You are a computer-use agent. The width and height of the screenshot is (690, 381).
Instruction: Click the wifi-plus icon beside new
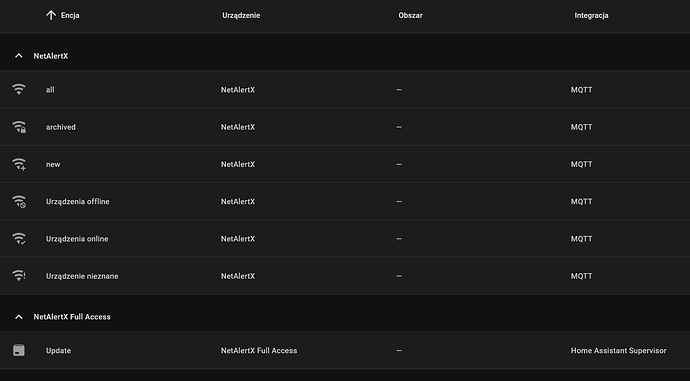tap(19, 164)
